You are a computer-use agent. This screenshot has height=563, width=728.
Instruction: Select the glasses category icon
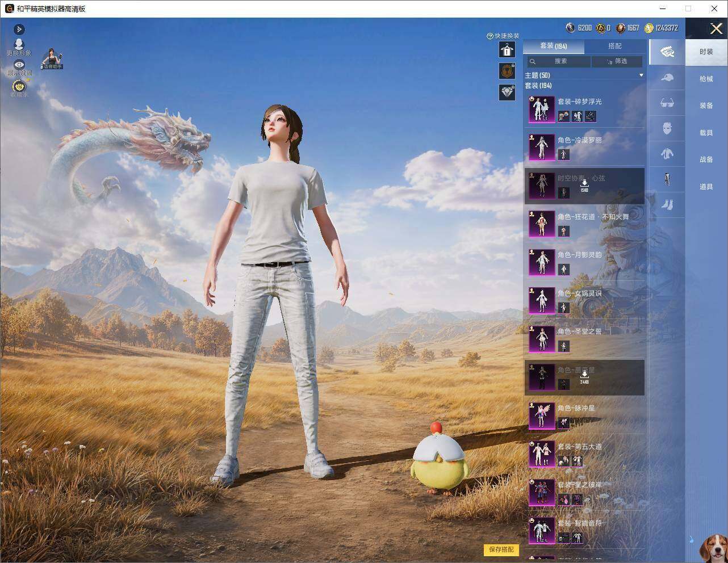point(667,103)
